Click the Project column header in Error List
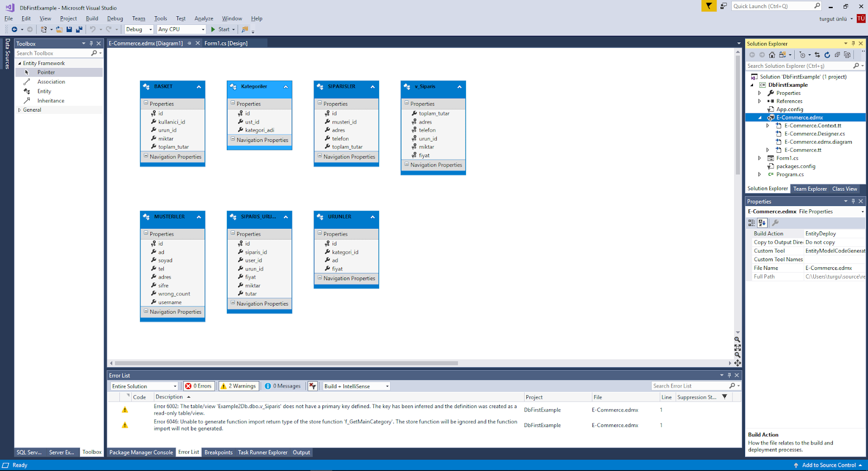 [x=534, y=397]
